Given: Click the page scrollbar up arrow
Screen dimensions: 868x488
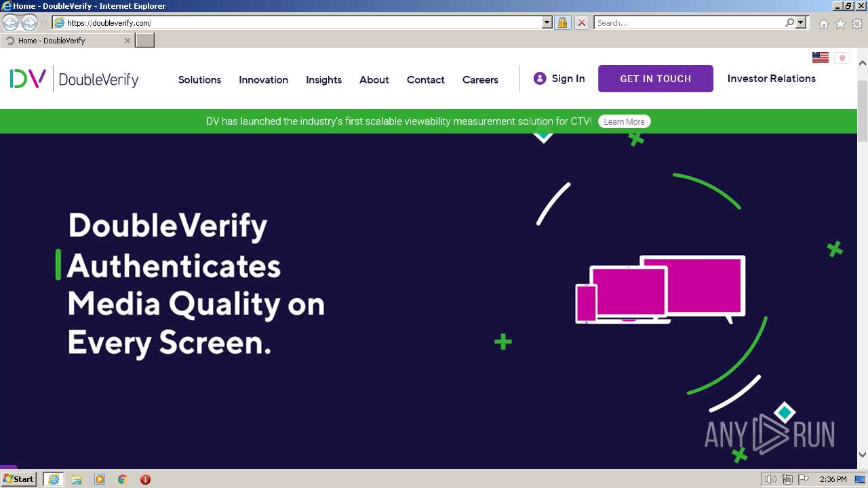Looking at the screenshot, I should pos(863,63).
